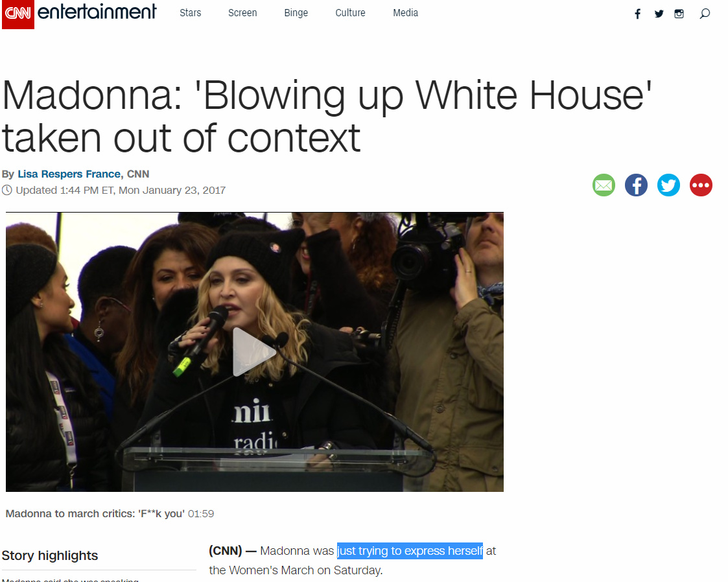The height and width of the screenshot is (582, 728).
Task: Share article via green email icon
Action: 604,185
